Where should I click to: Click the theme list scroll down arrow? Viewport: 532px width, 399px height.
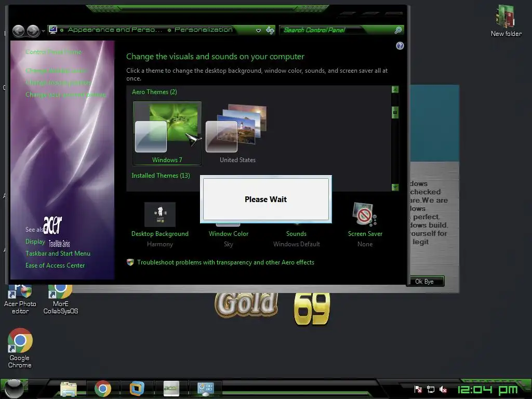pyautogui.click(x=395, y=187)
